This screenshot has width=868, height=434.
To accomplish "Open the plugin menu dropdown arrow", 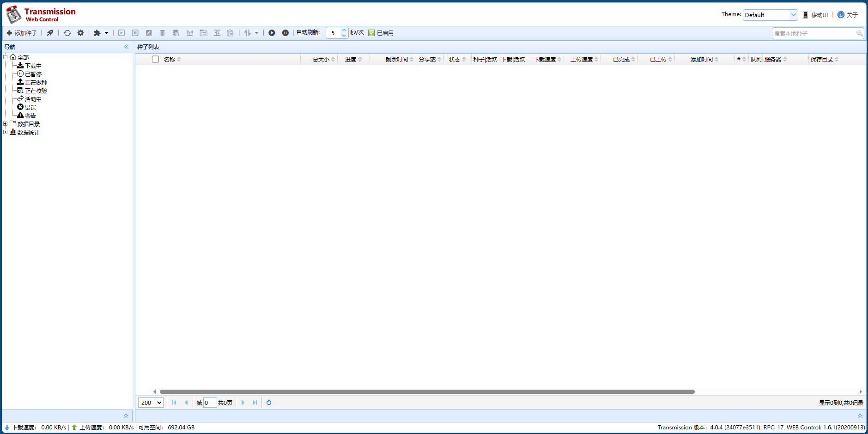I will (107, 33).
